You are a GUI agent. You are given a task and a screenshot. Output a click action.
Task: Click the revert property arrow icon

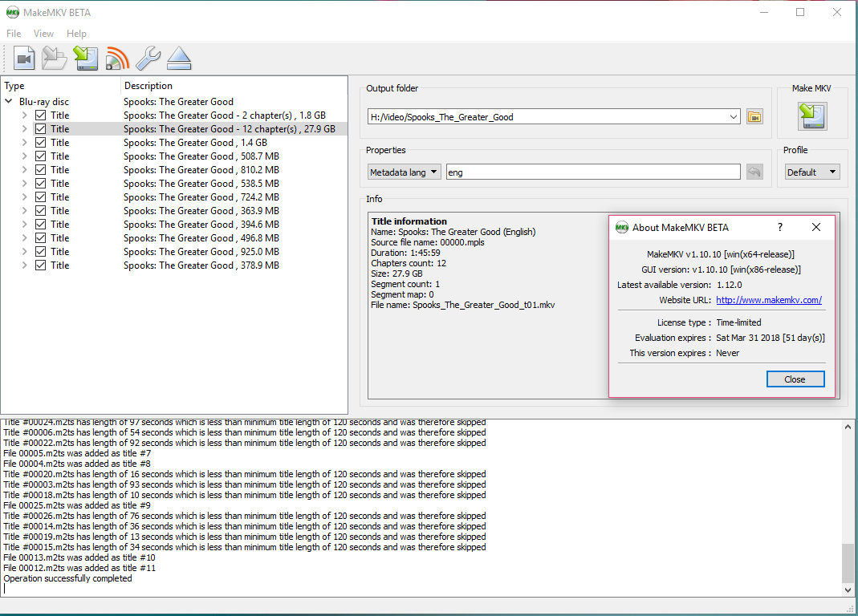754,172
